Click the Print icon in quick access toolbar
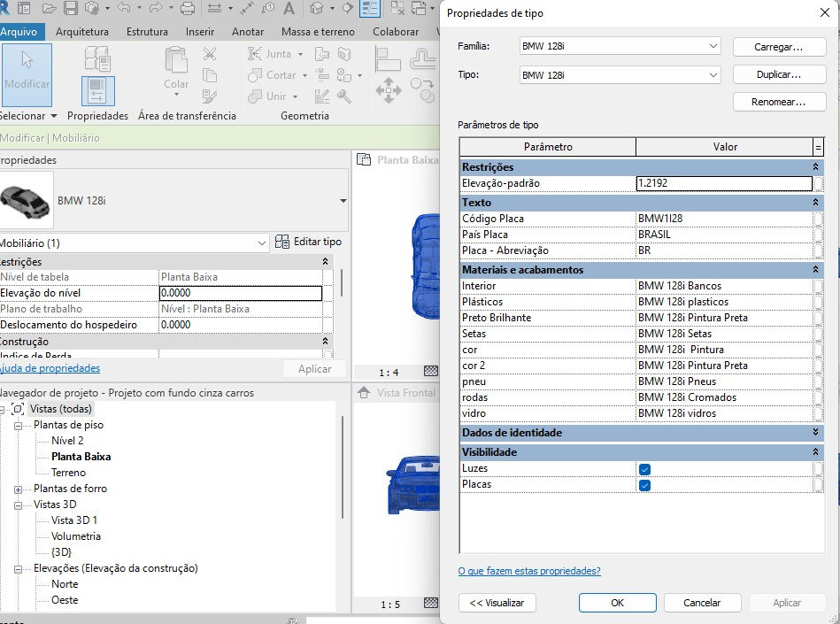The image size is (840, 624). tap(188, 8)
